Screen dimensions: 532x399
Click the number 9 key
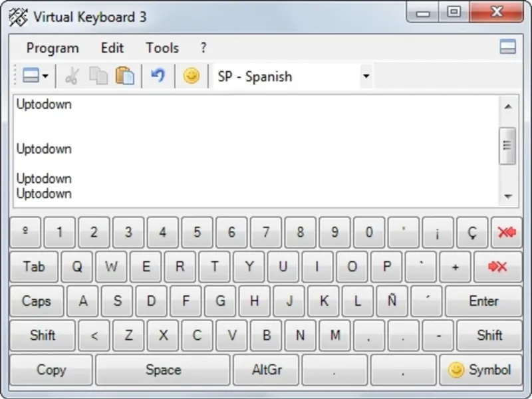tap(334, 232)
